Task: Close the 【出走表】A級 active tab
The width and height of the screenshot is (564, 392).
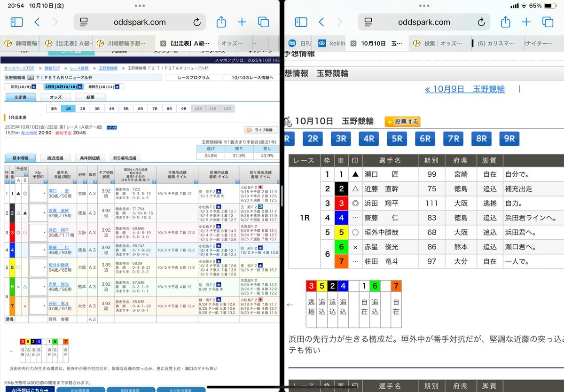Action: 163,43
